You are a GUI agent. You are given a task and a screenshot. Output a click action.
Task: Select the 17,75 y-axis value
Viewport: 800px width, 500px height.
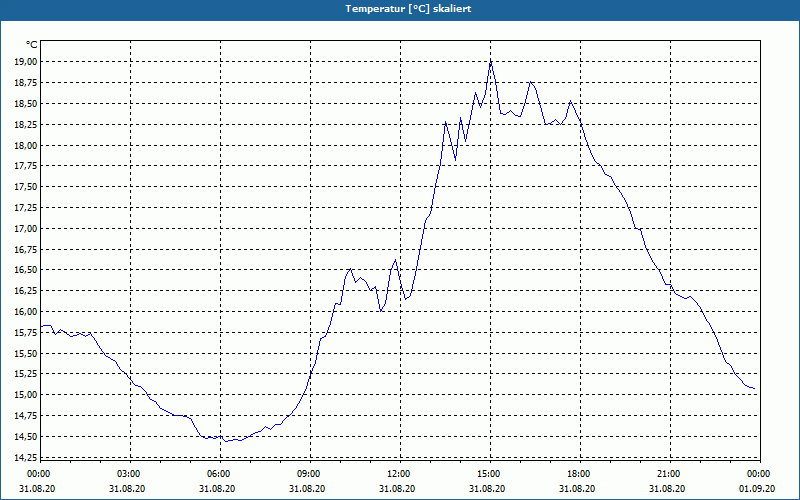[x=28, y=166]
